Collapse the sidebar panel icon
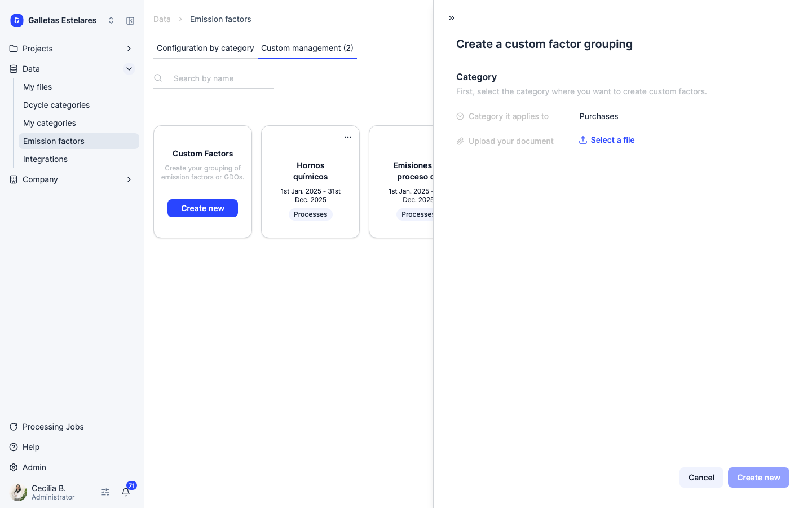This screenshot has width=812, height=508. click(x=130, y=21)
